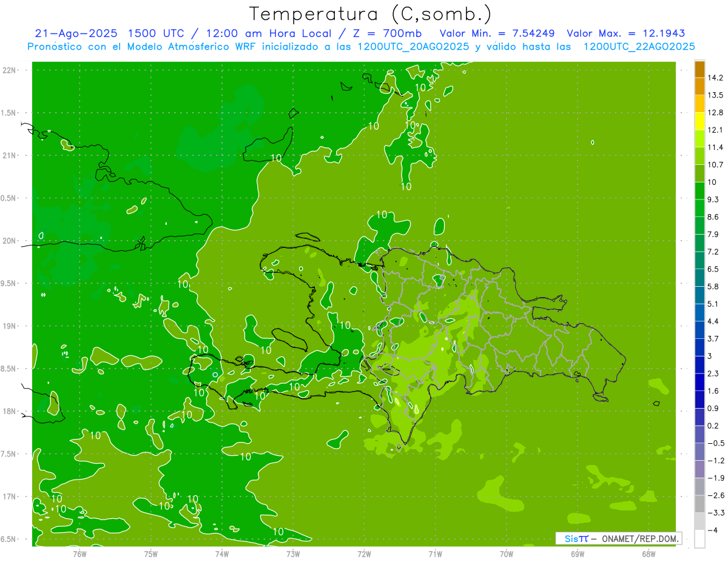Viewport: 728px width, 562px height.
Task: Click the color bar label 9.3
Action: pyautogui.click(x=713, y=199)
